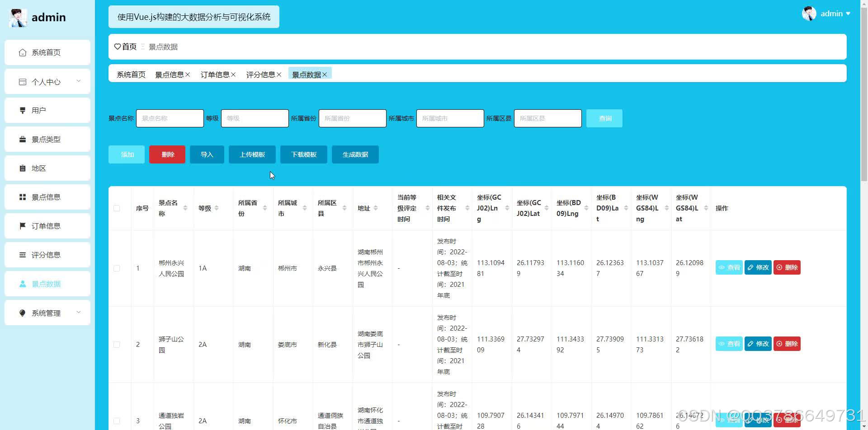Click the 下载模板 button
The image size is (868, 430).
coord(304,154)
